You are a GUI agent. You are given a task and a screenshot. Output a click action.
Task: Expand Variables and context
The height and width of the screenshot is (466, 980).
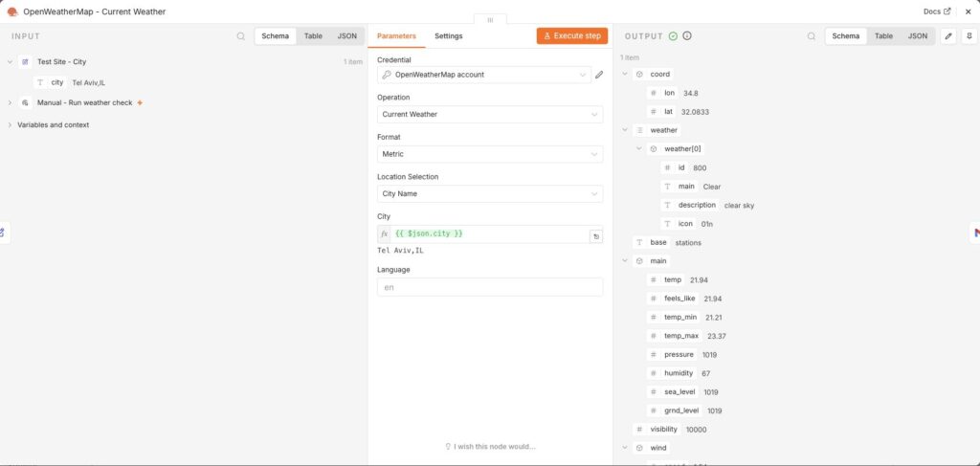(x=10, y=125)
